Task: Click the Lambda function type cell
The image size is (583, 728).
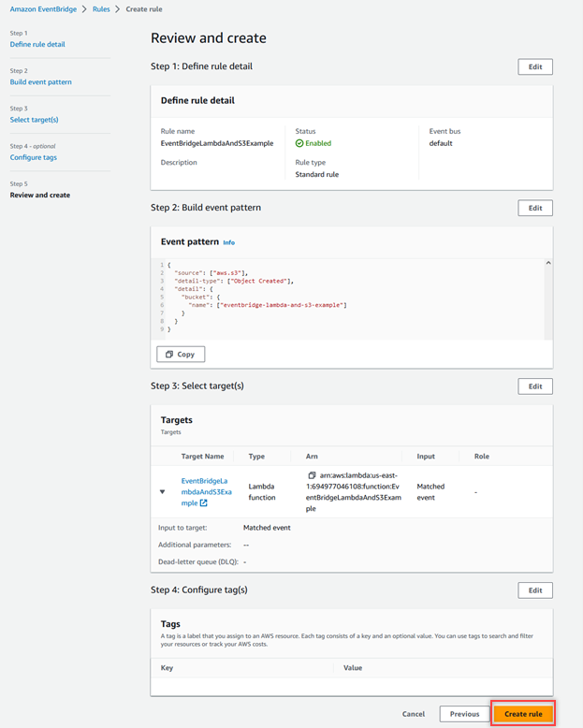Action: [262, 491]
